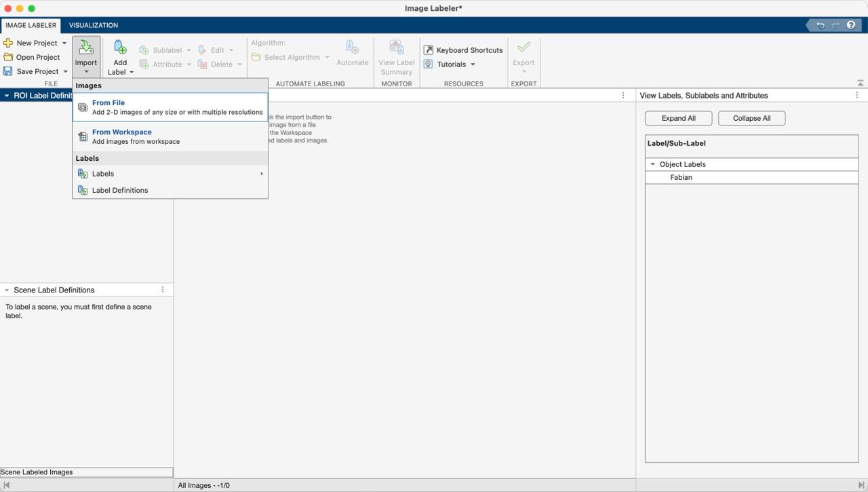Click the Import icon in the toolstrip

click(x=86, y=48)
